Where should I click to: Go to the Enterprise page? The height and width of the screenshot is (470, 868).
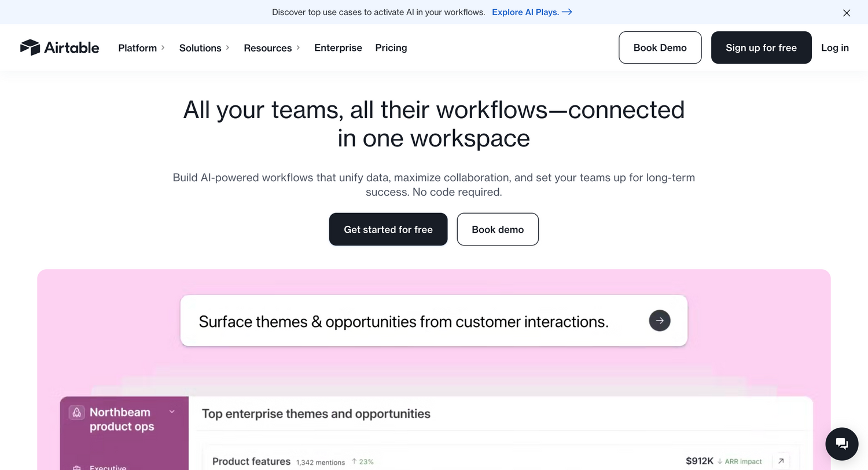[338, 48]
